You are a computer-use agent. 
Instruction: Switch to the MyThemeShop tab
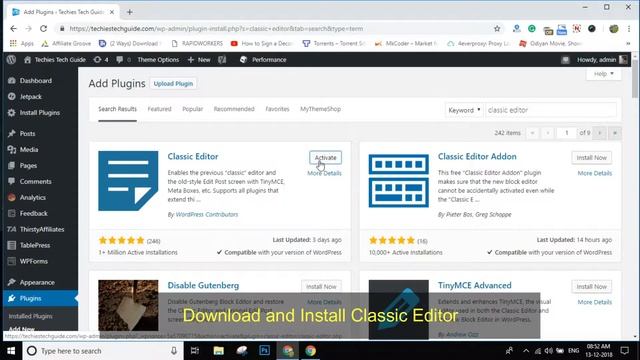tap(320, 109)
